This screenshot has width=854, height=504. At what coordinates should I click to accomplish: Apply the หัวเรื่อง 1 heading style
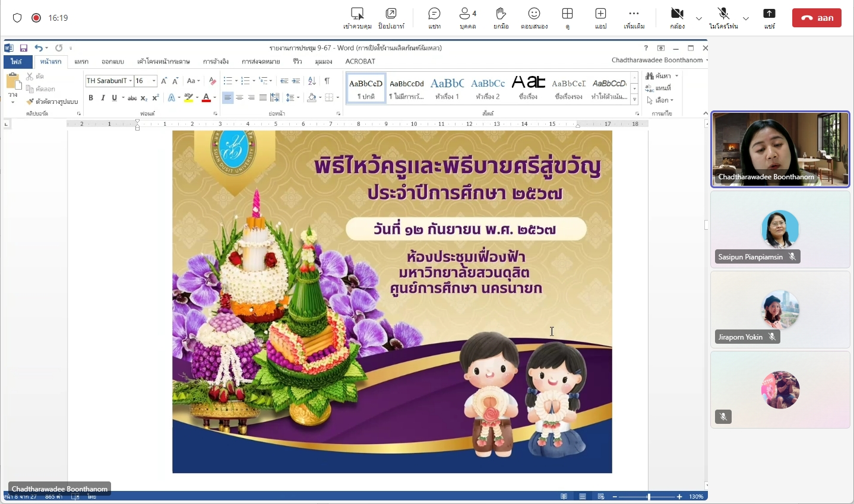(x=447, y=88)
